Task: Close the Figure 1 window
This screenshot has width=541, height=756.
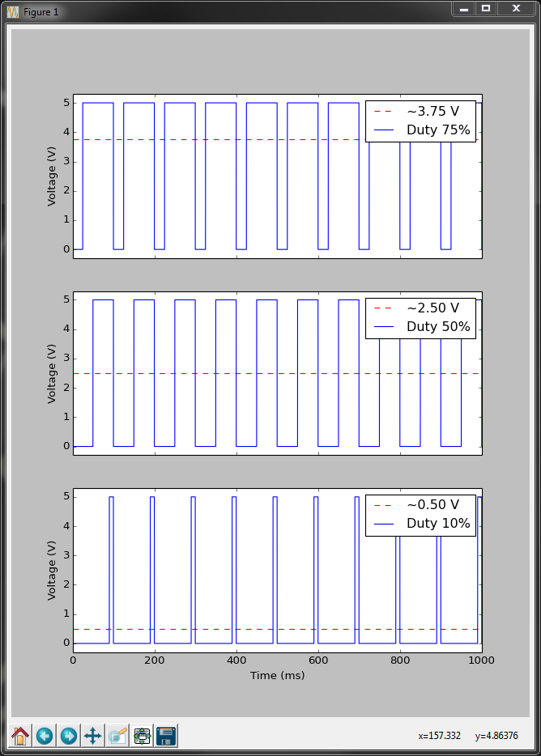Action: [515, 9]
